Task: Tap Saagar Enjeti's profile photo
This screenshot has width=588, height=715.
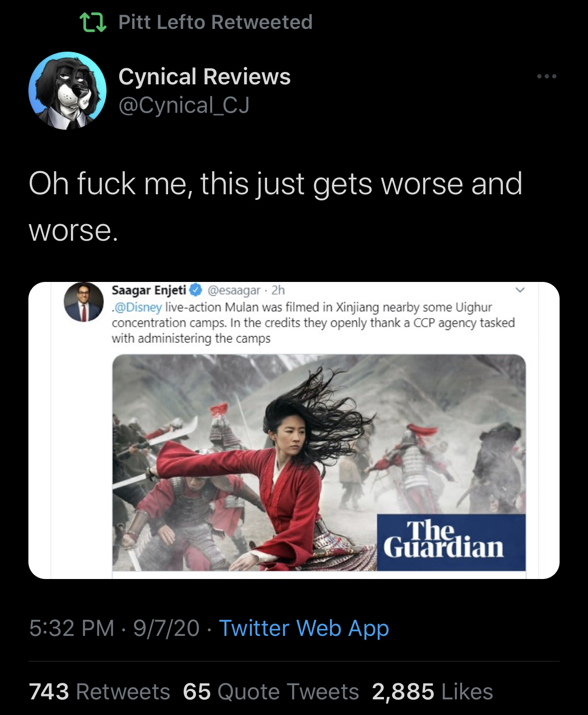Action: (84, 302)
